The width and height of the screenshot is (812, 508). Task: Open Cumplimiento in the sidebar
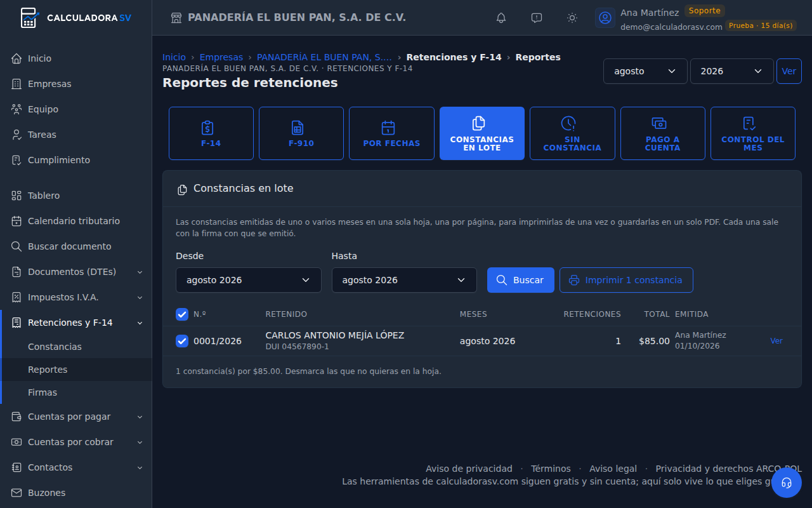[76, 160]
